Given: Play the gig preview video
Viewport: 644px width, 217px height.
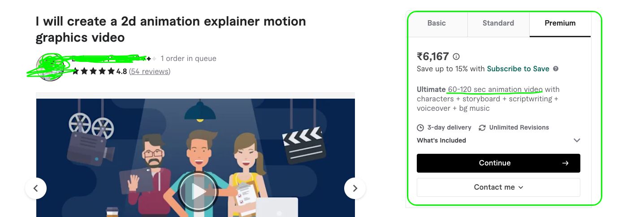Looking at the screenshot, I should pos(198,191).
